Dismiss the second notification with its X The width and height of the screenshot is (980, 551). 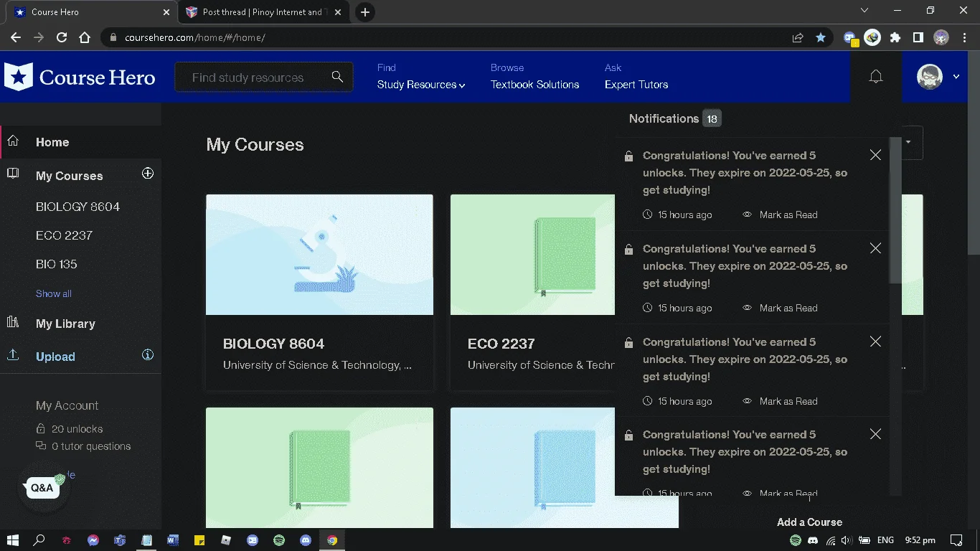pyautogui.click(x=875, y=248)
